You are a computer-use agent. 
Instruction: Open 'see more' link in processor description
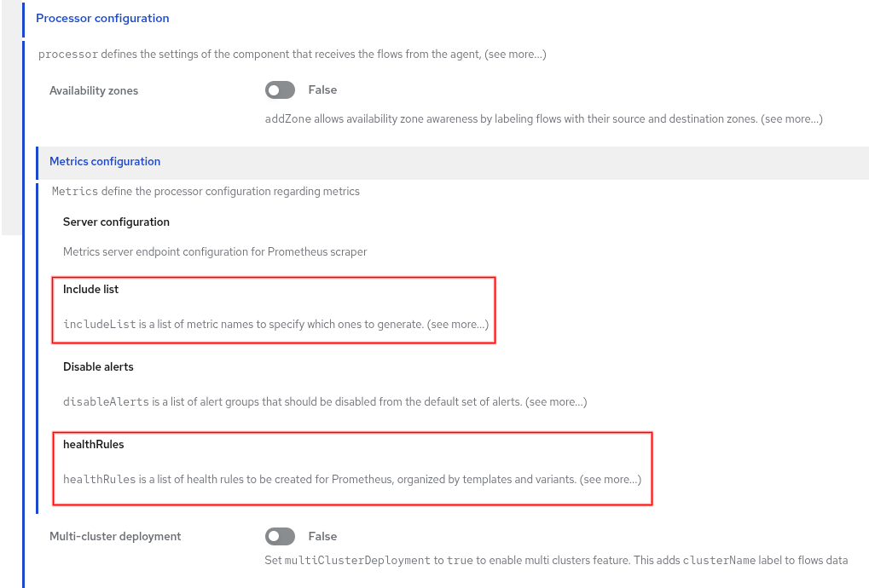(x=515, y=55)
